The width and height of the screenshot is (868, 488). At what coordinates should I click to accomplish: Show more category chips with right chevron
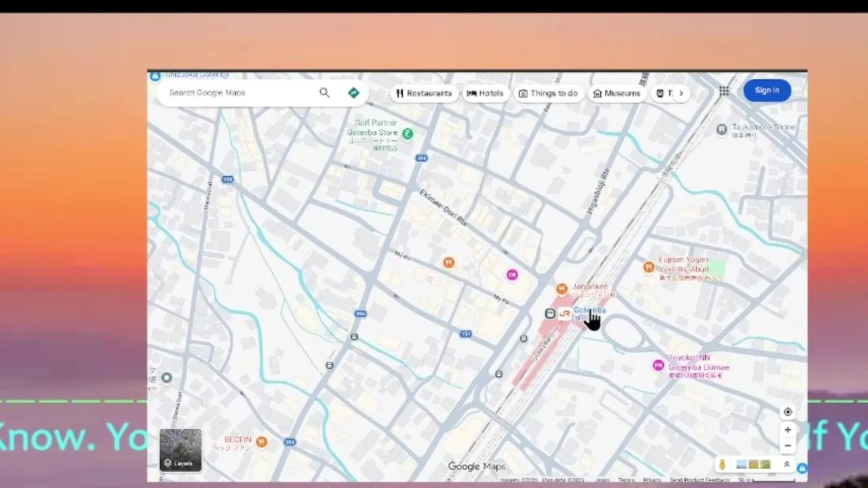[x=681, y=94]
